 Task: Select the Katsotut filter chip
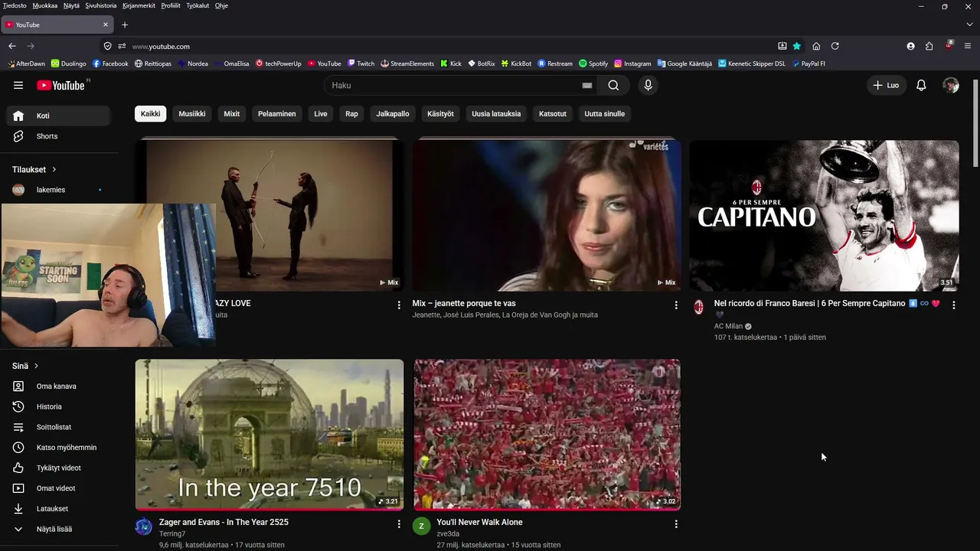pyautogui.click(x=553, y=114)
